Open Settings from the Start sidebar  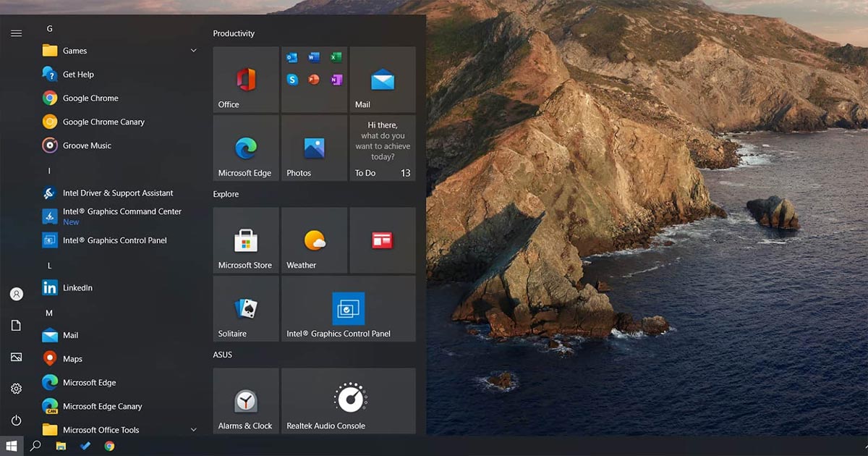point(16,389)
